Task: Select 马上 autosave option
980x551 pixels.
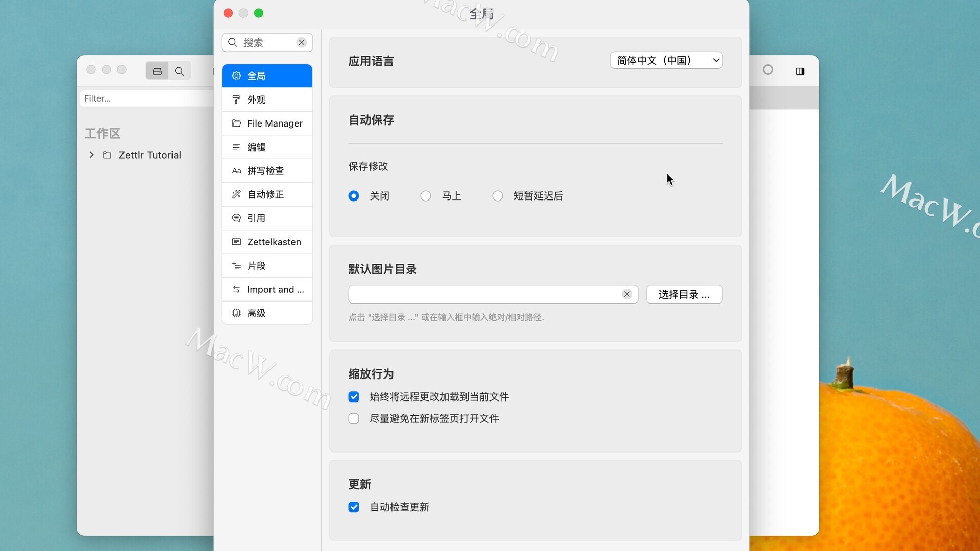Action: (x=426, y=196)
